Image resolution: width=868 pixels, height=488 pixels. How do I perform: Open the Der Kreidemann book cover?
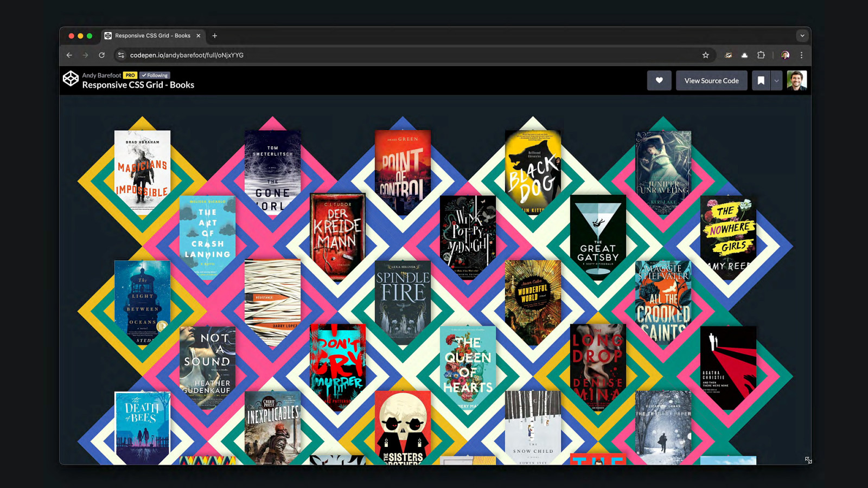(x=337, y=237)
